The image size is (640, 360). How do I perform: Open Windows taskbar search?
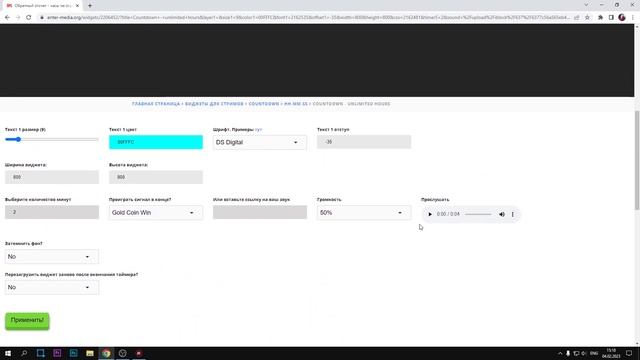click(24, 353)
